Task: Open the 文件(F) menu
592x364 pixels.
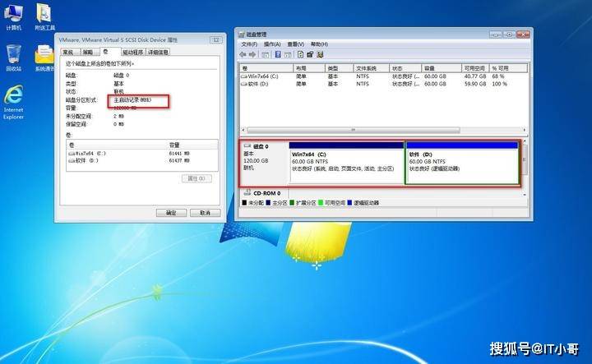Action: 249,44
